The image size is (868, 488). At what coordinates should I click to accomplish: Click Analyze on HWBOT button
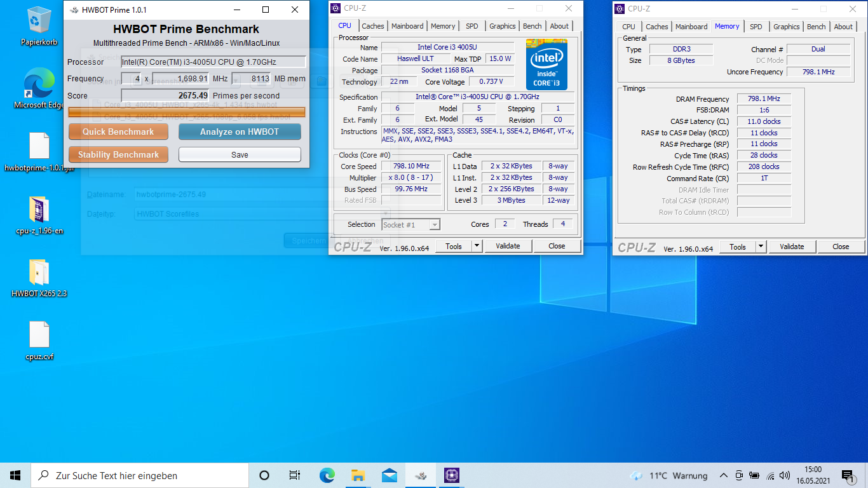[240, 132]
